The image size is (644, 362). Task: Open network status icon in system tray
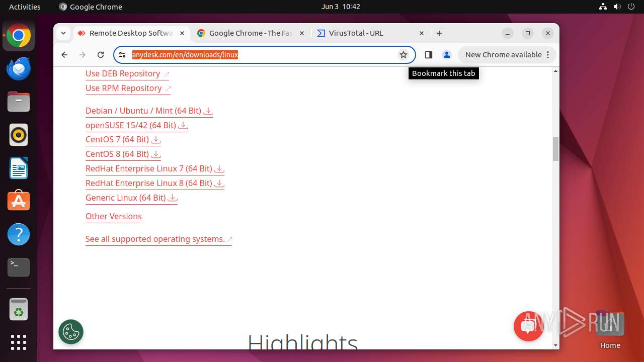coord(603,7)
